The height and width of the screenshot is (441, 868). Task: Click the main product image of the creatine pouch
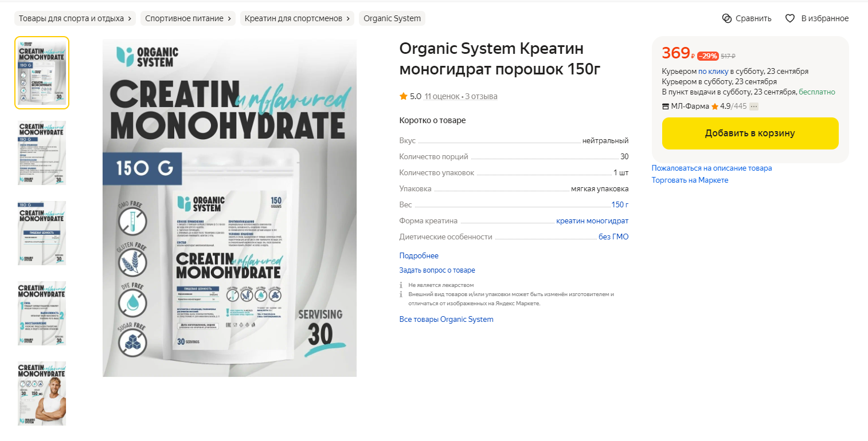229,207
